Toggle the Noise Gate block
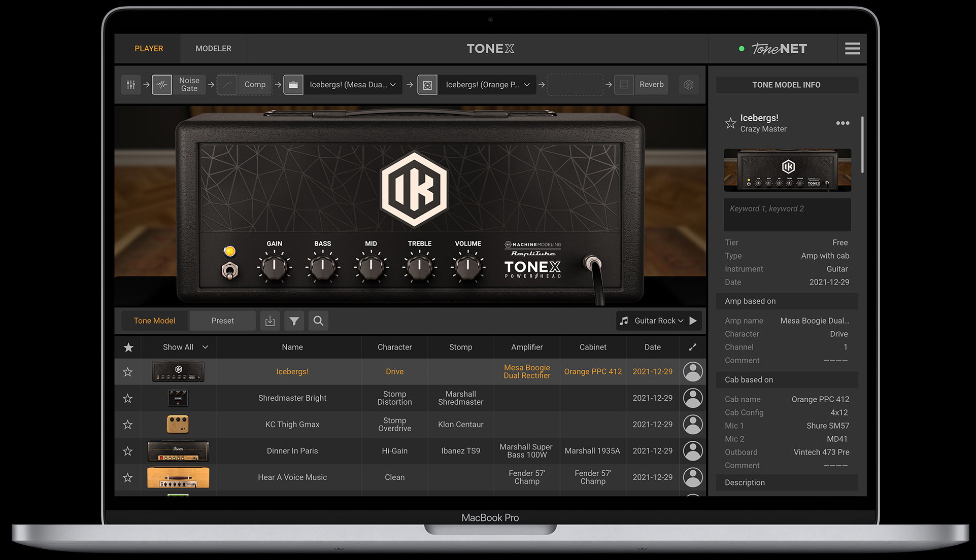 pos(162,85)
